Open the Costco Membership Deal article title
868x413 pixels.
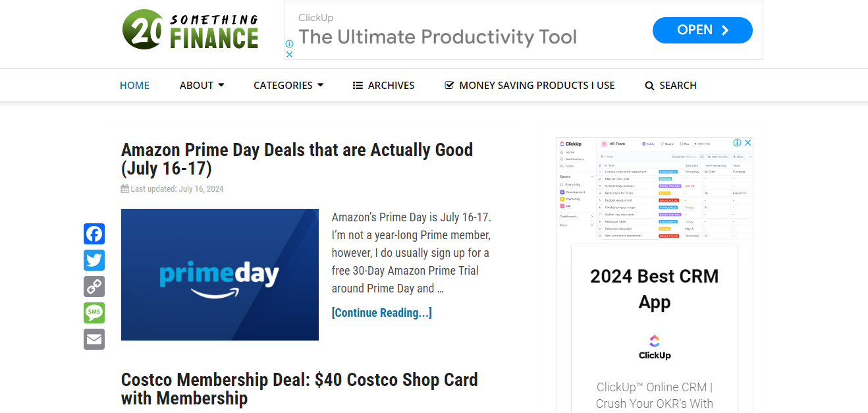300,389
